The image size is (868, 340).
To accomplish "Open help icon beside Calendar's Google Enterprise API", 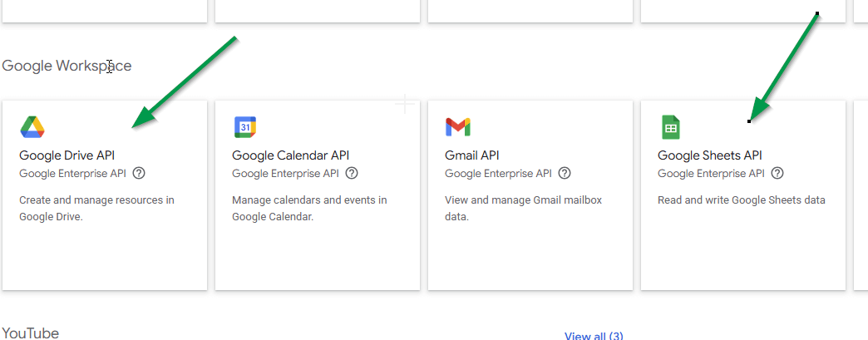I will pyautogui.click(x=352, y=173).
